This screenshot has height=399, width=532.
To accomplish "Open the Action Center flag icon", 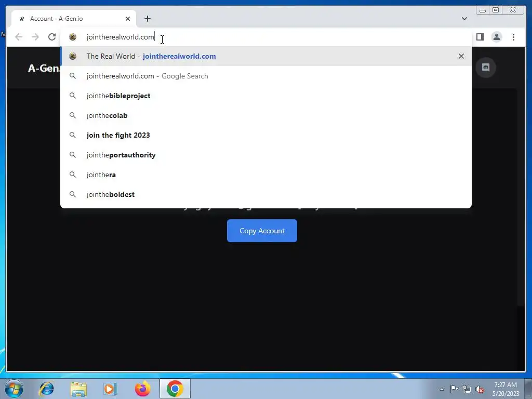I will pos(454,389).
